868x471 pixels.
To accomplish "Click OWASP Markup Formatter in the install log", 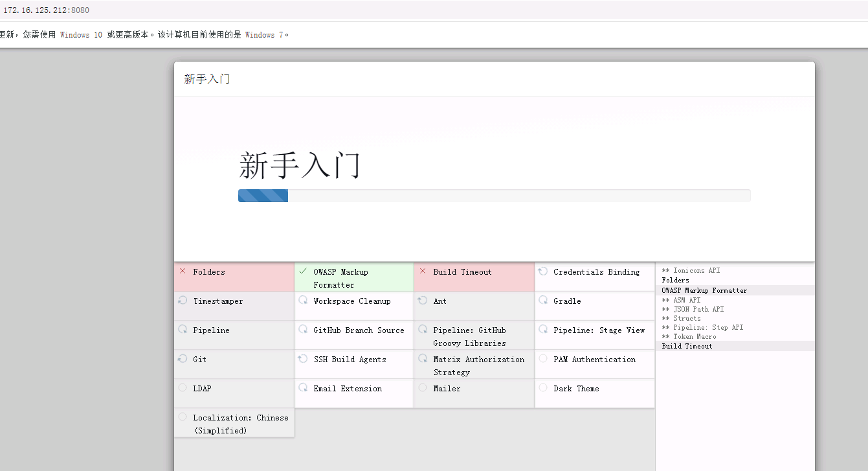I will pyautogui.click(x=704, y=290).
